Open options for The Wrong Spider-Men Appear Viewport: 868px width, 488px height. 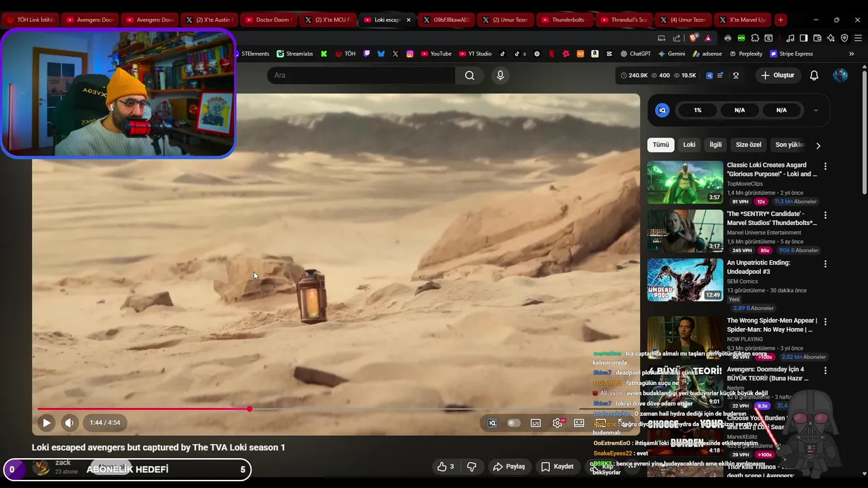pos(825,322)
